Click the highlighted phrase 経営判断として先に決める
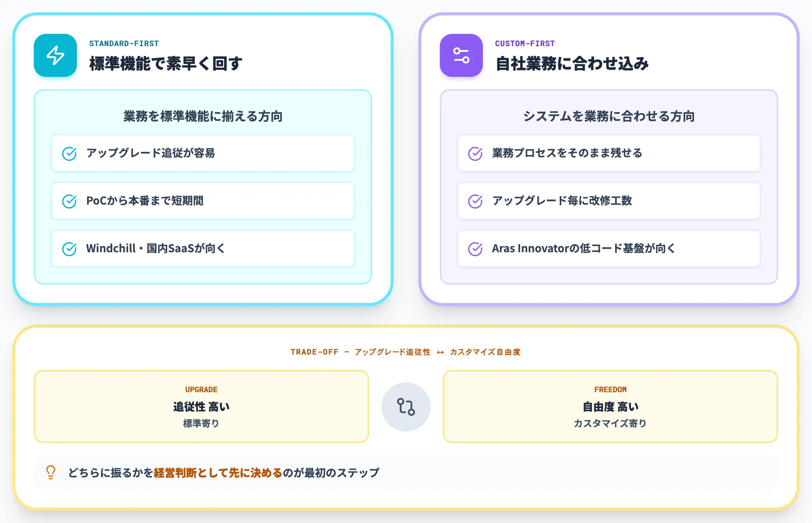The height and width of the screenshot is (523, 812). point(218,473)
